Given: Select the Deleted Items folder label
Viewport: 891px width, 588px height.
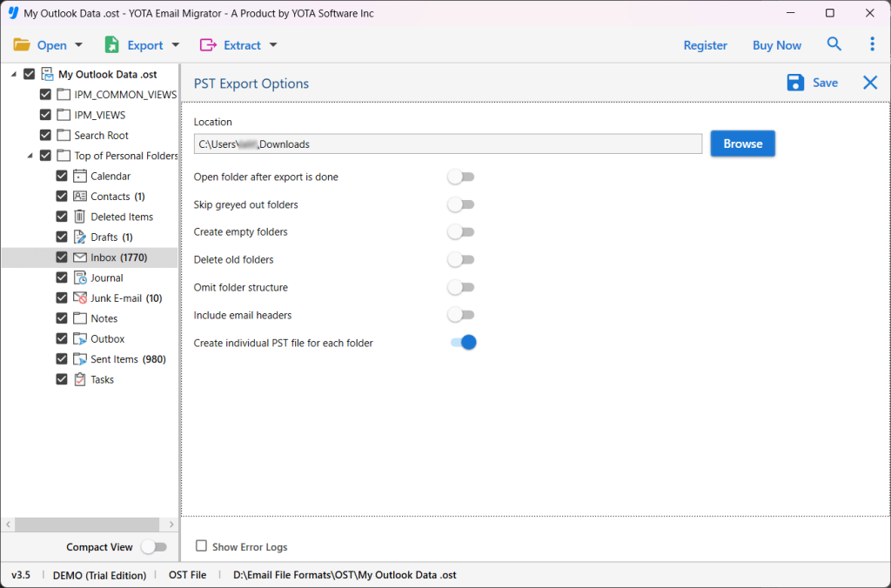Looking at the screenshot, I should click(122, 217).
